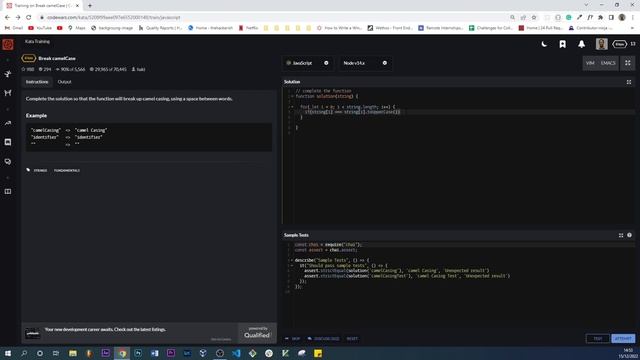Open the Discussions sidebar icon
This screenshot has width=640, height=360.
coord(8,162)
